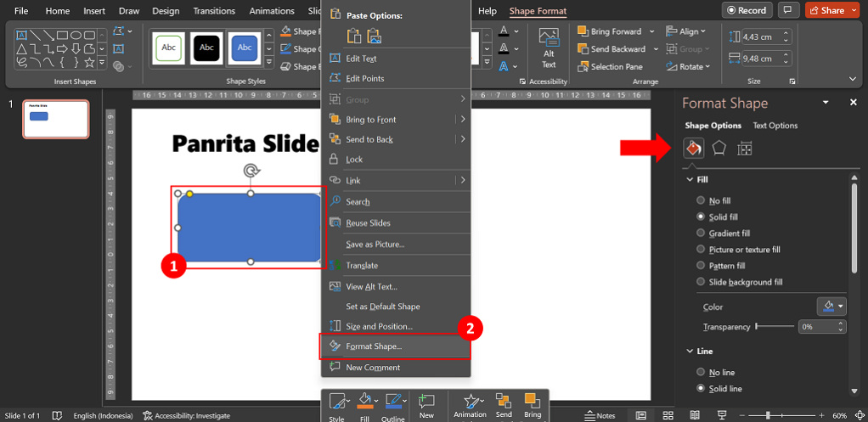
Task: Click the rotate handle above the shape
Action: point(251,171)
